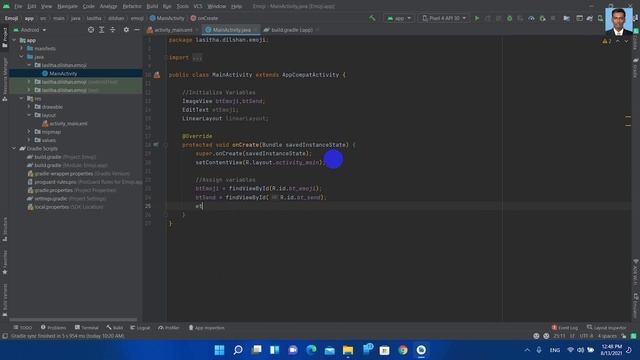
Task: Open Microsoft Store from taskbar
Action: pyautogui.click(x=384, y=350)
